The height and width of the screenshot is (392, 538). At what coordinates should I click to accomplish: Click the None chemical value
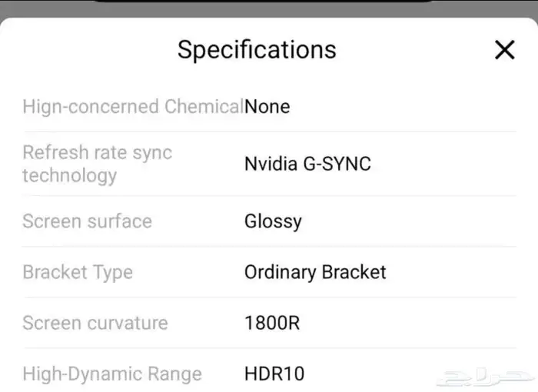coord(267,106)
